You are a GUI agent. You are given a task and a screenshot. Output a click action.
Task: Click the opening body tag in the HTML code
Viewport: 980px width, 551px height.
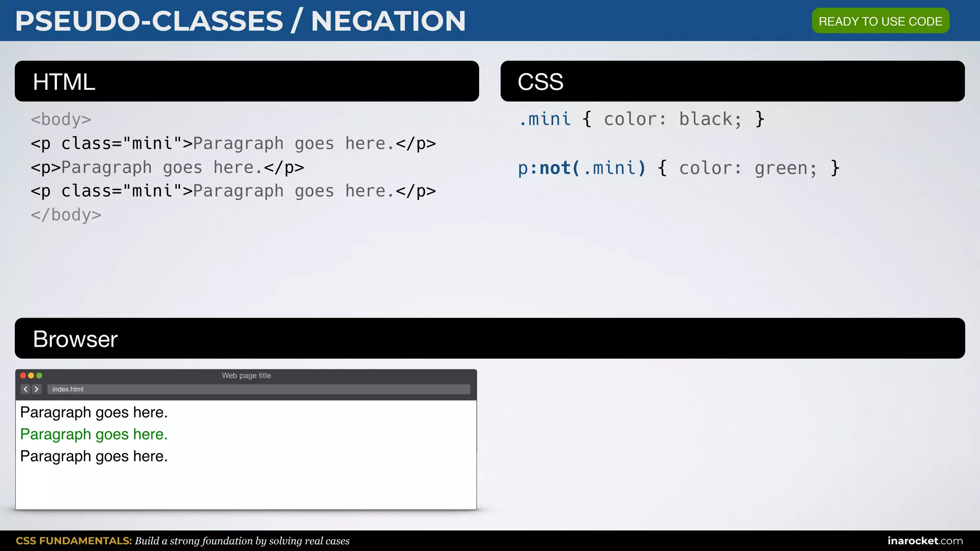click(61, 119)
